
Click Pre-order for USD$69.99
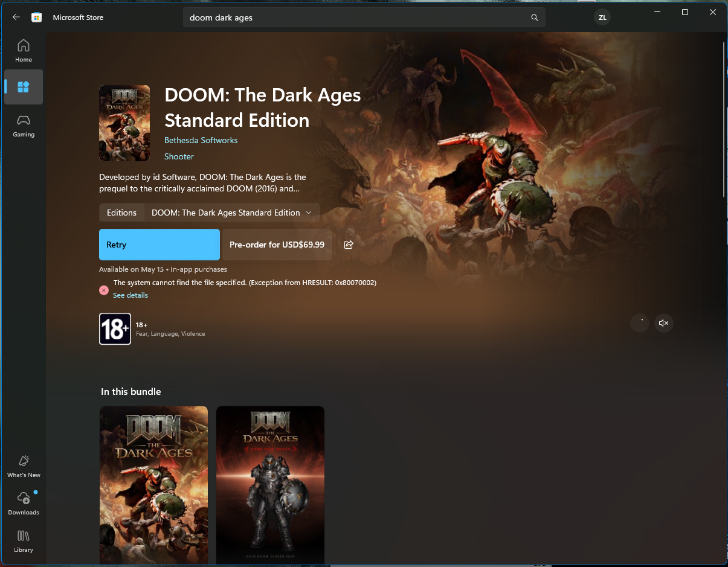[277, 245]
